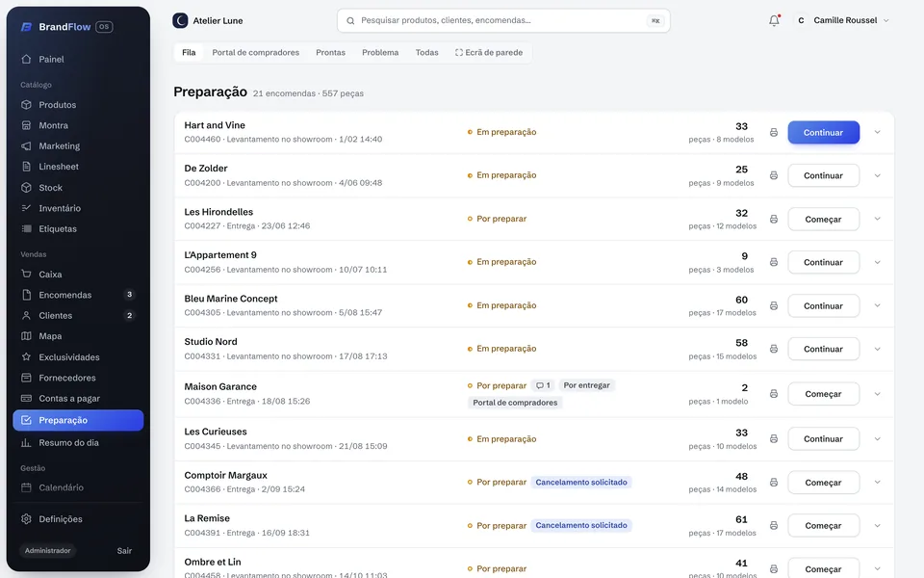Click the BrandFlow logo icon
This screenshot has width=924, height=578.
(x=27, y=27)
